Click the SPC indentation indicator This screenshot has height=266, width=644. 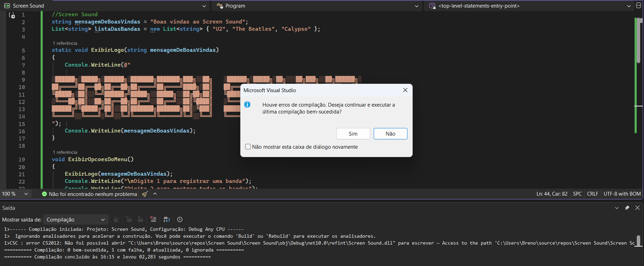[x=577, y=194]
